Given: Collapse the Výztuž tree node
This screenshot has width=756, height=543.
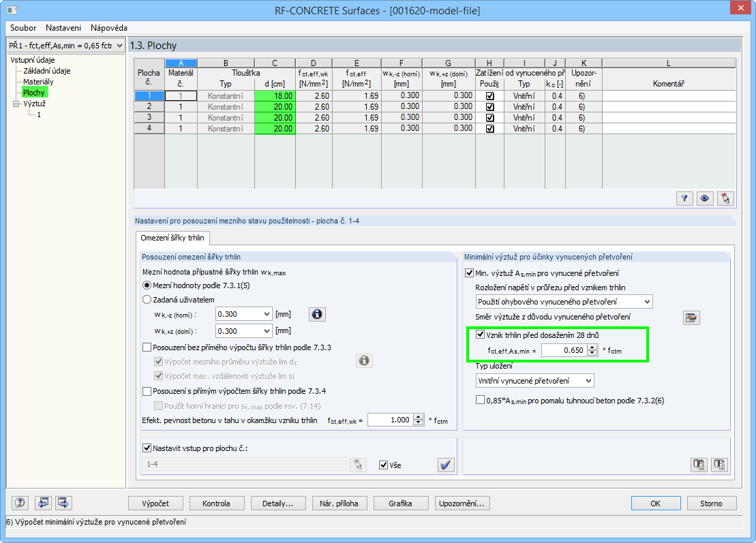Looking at the screenshot, I should click(x=16, y=104).
